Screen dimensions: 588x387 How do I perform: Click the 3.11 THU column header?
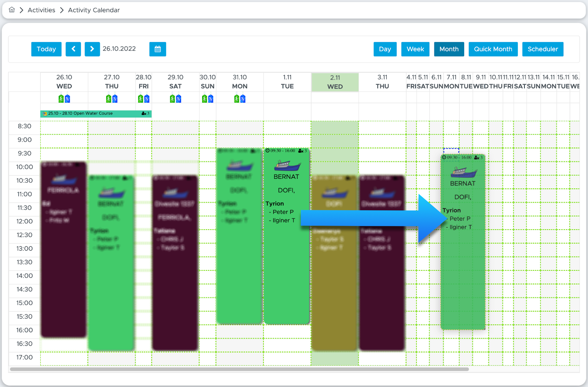click(x=382, y=82)
